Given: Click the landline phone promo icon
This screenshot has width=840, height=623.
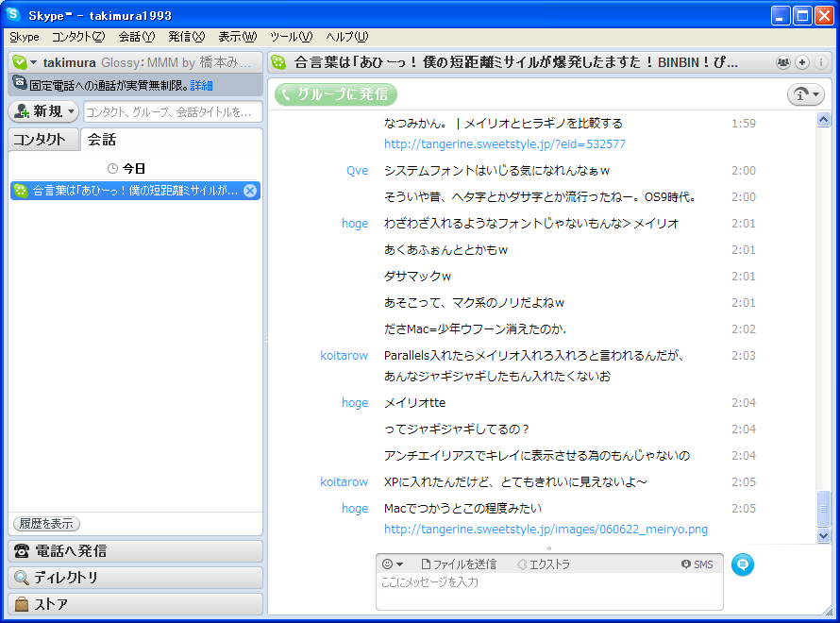Looking at the screenshot, I should (x=20, y=83).
